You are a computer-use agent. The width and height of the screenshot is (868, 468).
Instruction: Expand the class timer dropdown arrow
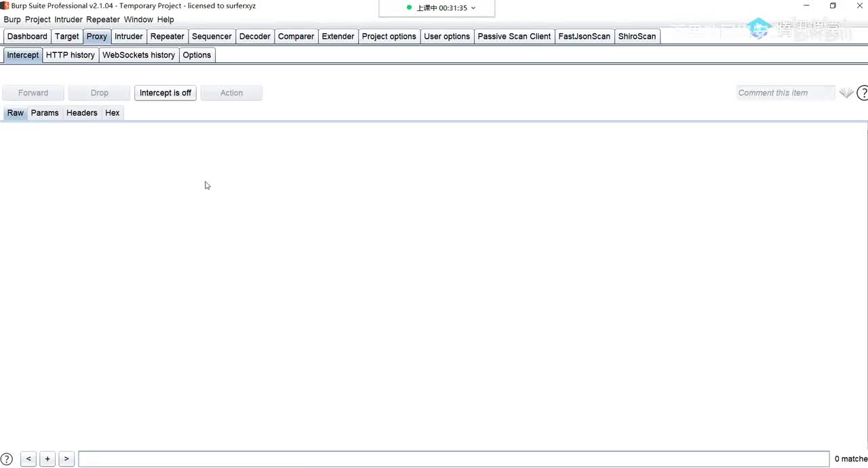click(473, 8)
